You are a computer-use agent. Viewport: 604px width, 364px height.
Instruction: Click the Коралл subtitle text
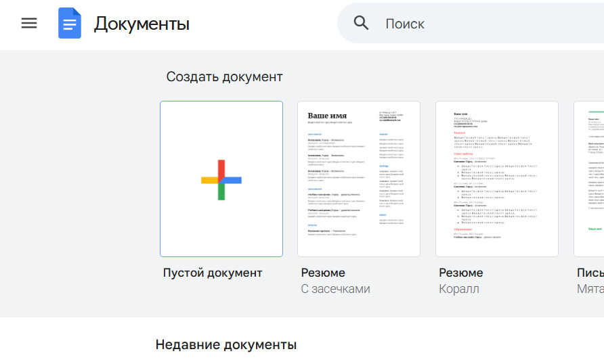pyautogui.click(x=459, y=290)
